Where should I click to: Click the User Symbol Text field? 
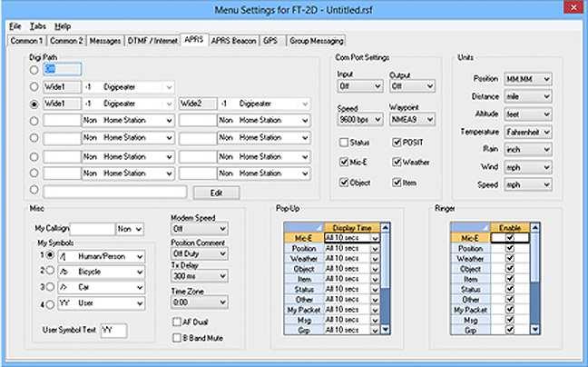[113, 331]
